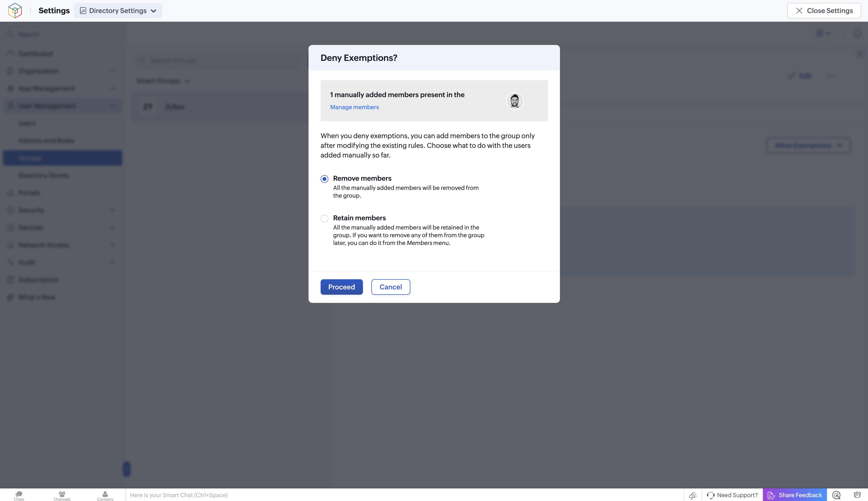Click the chat windows icon at bottom right

coord(857,495)
